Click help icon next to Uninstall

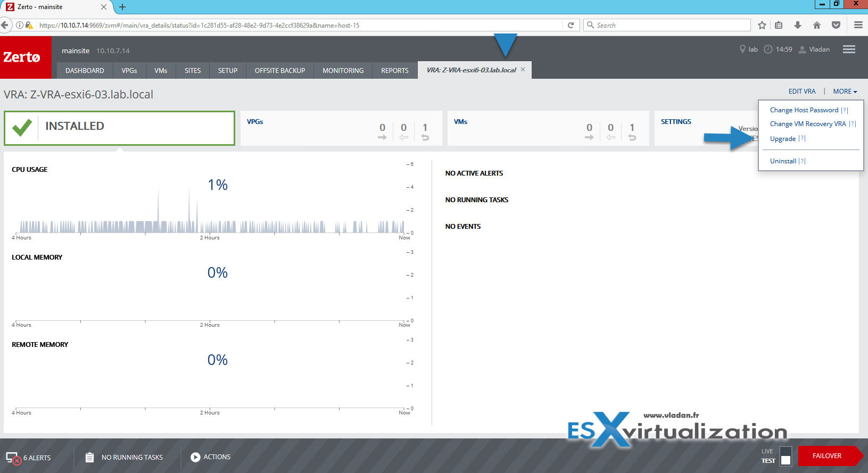coord(803,161)
